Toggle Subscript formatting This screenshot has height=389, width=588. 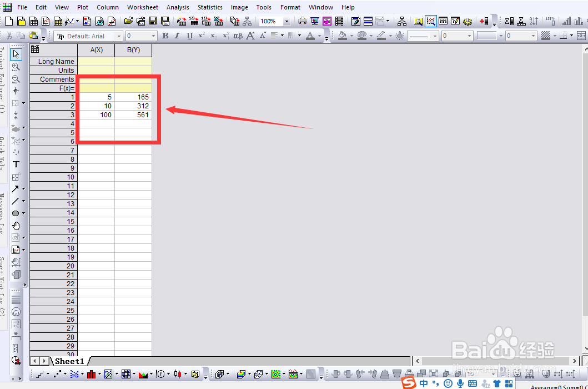tap(214, 36)
